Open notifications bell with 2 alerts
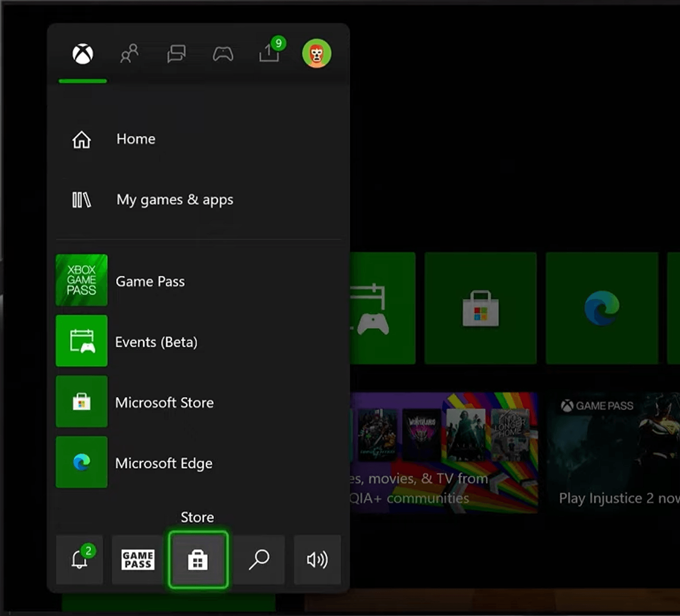 [80, 560]
